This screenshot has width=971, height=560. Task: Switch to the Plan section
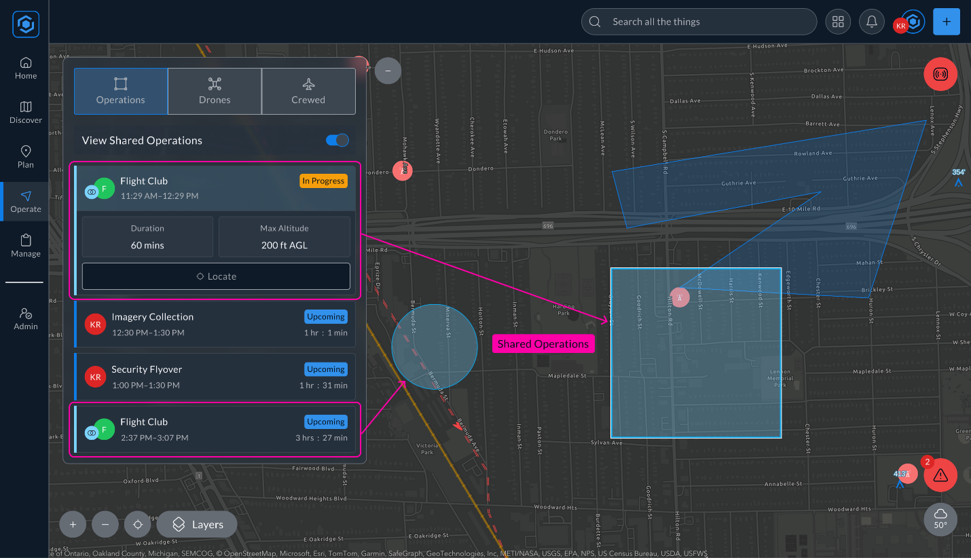click(x=25, y=157)
